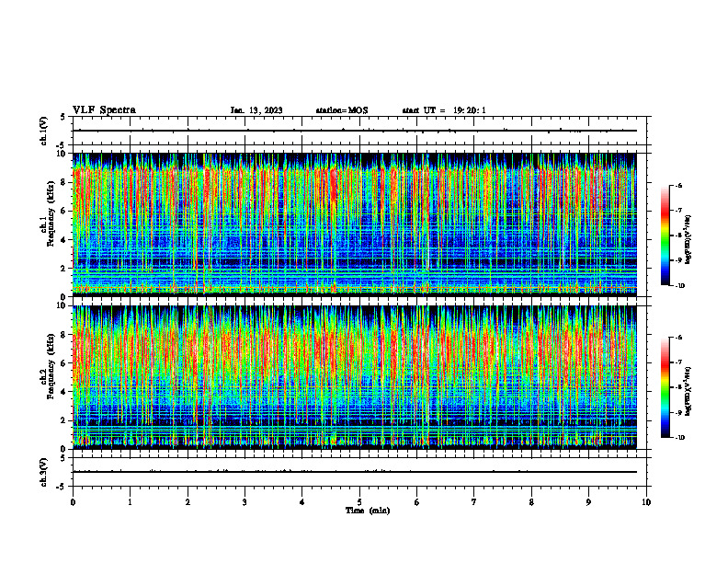Click time axis tick label "9"
The height and width of the screenshot is (563, 728).
coord(588,502)
